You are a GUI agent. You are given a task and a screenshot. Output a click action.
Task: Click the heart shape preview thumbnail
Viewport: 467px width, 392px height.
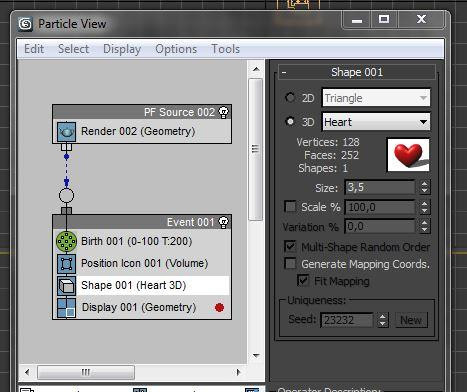pos(408,155)
